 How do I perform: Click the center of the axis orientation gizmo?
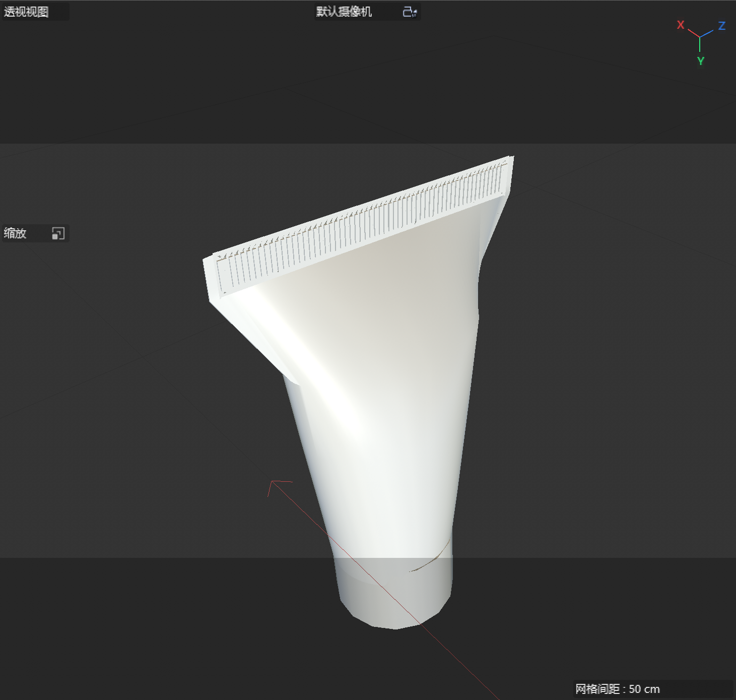700,36
